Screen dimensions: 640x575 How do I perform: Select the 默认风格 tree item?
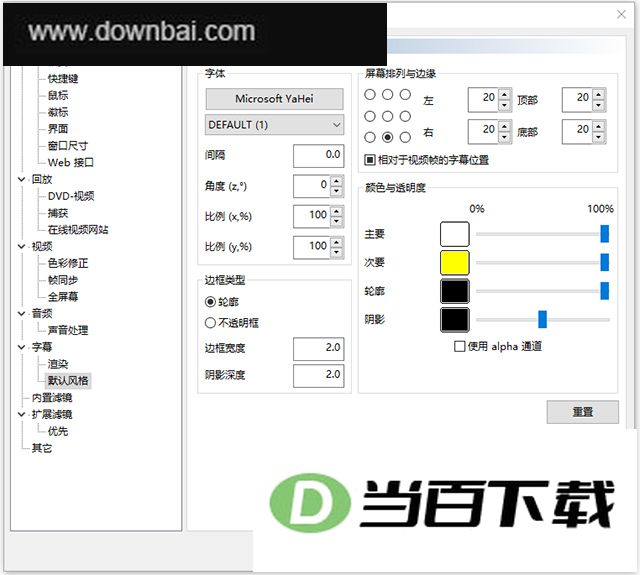click(x=67, y=381)
